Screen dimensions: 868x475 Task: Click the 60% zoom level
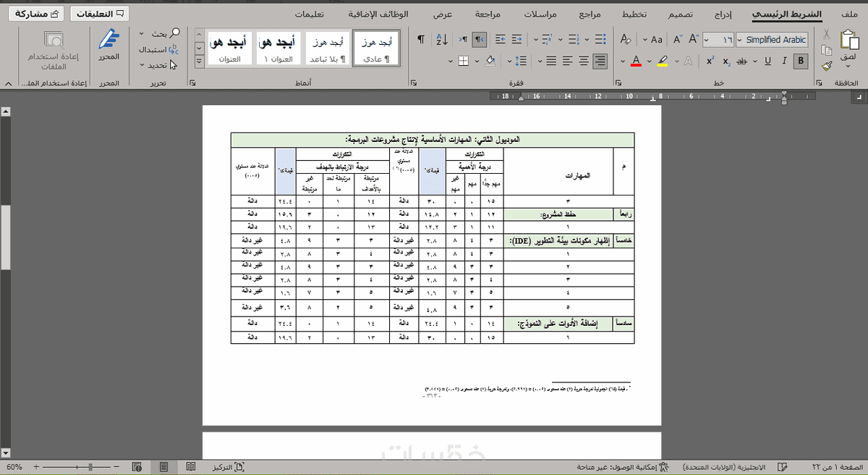click(14, 467)
